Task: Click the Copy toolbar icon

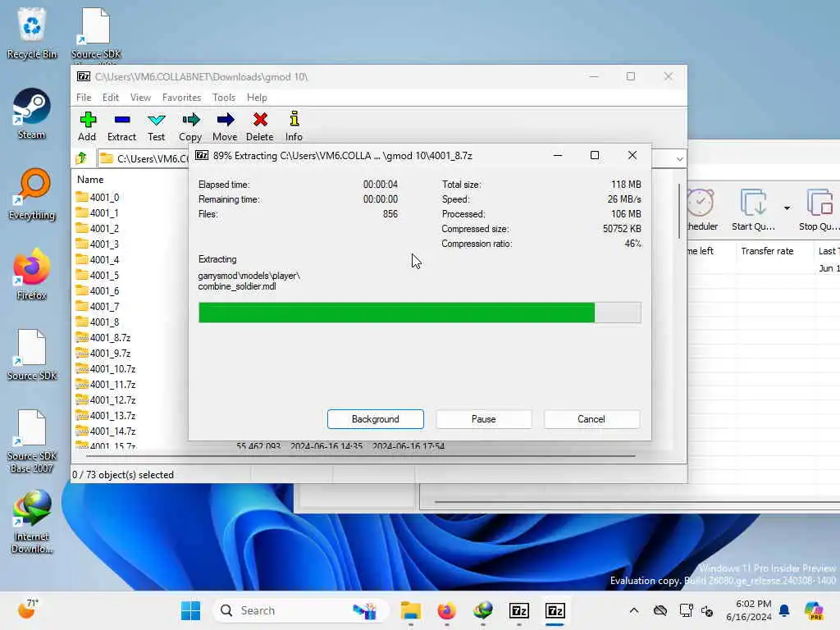Action: [x=190, y=126]
